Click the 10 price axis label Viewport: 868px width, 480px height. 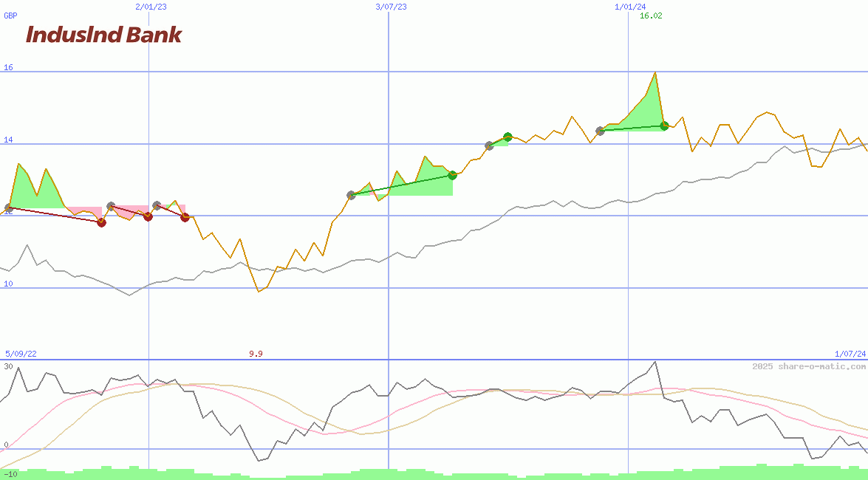coord(8,284)
